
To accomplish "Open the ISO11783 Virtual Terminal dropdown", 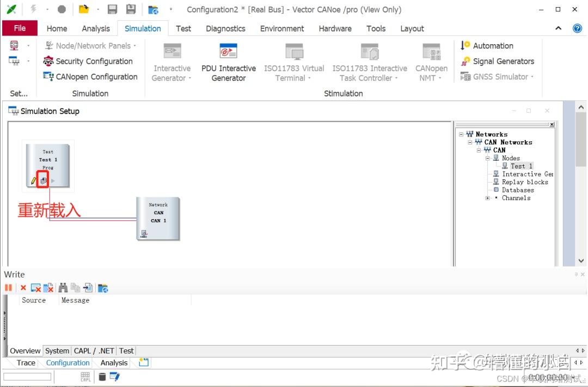I will click(309, 78).
